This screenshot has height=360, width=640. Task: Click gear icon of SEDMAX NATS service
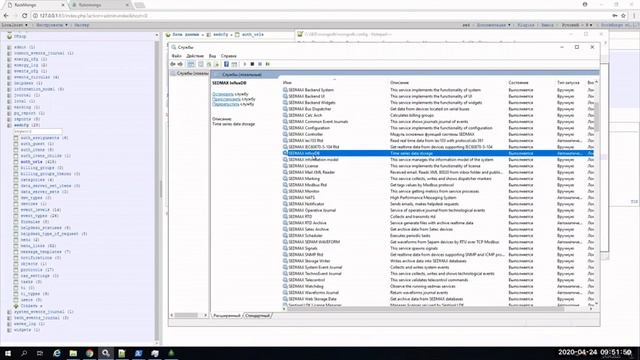[x=285, y=198]
